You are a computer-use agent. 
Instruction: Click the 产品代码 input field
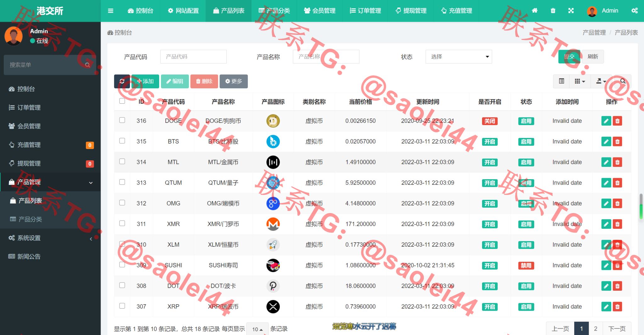193,57
